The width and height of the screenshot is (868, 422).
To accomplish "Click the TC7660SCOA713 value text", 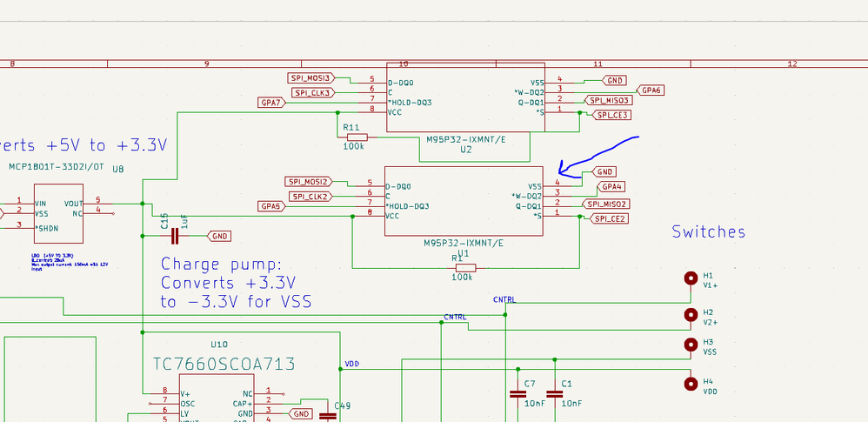I will 224,365.
